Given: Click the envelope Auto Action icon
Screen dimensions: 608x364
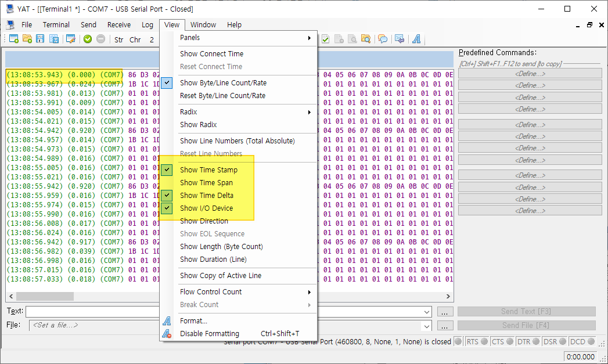Looking at the screenshot, I should tap(400, 39).
